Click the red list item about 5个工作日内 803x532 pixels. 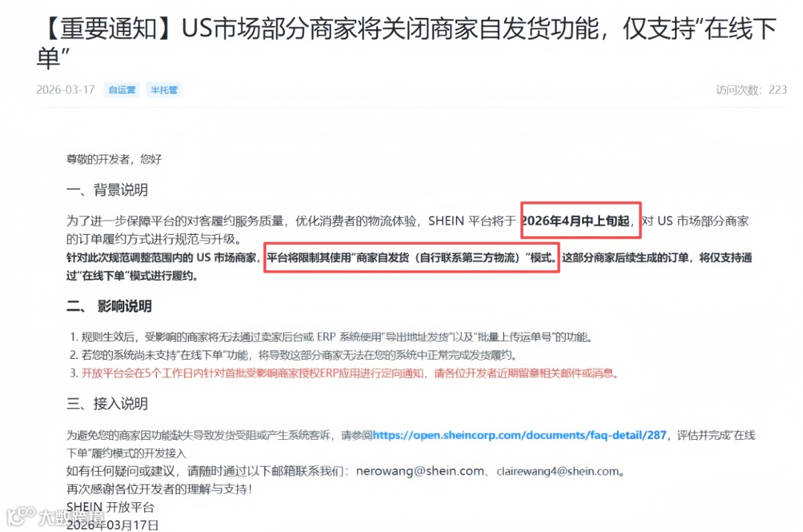point(344,374)
